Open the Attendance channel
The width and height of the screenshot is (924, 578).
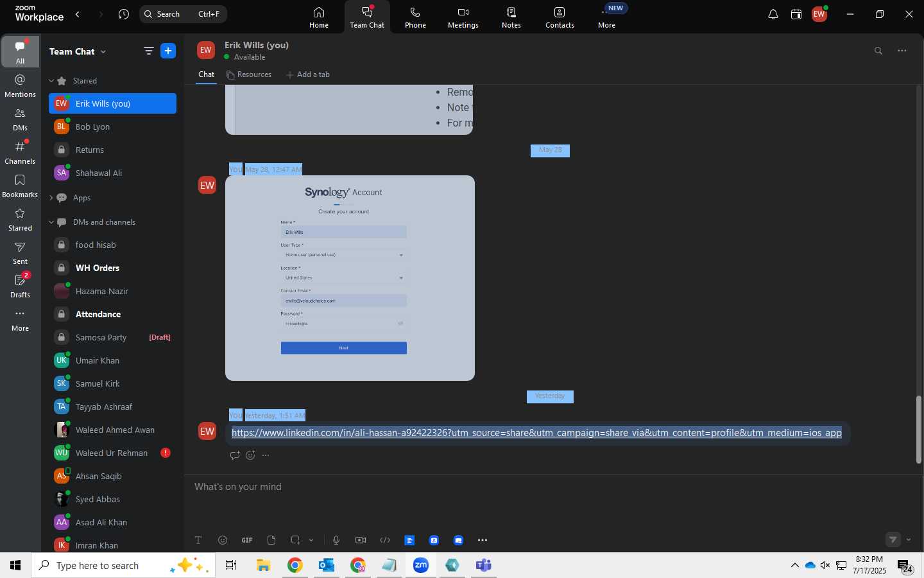(112, 314)
